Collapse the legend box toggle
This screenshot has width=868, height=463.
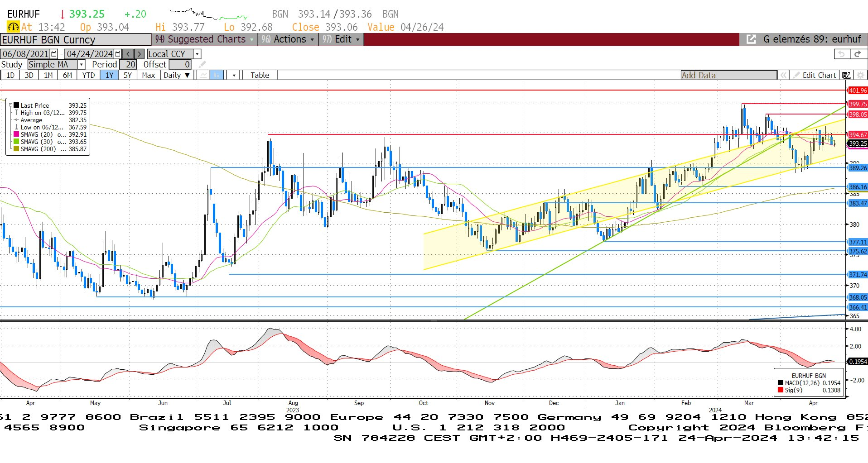tap(10, 105)
